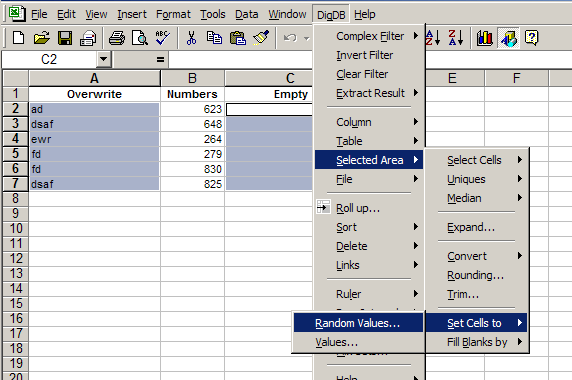This screenshot has width=572, height=380.
Task: Select the Format Painter brush icon
Action: pyautogui.click(x=261, y=38)
